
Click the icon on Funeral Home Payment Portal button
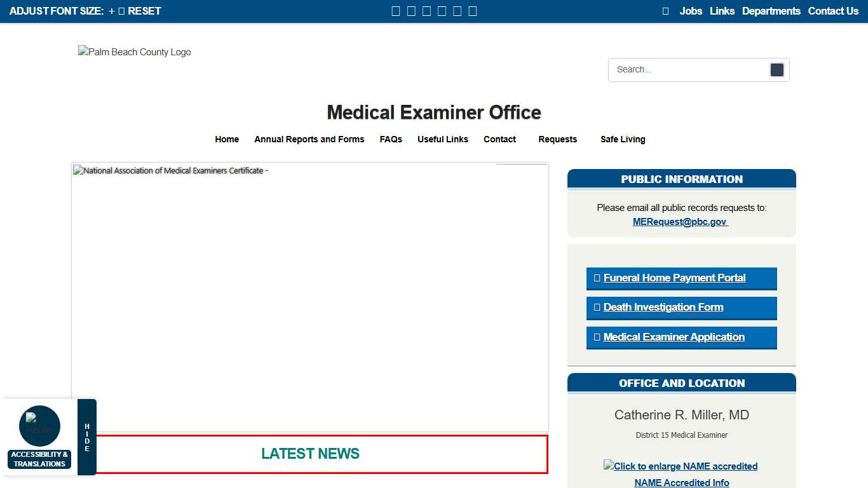point(597,278)
